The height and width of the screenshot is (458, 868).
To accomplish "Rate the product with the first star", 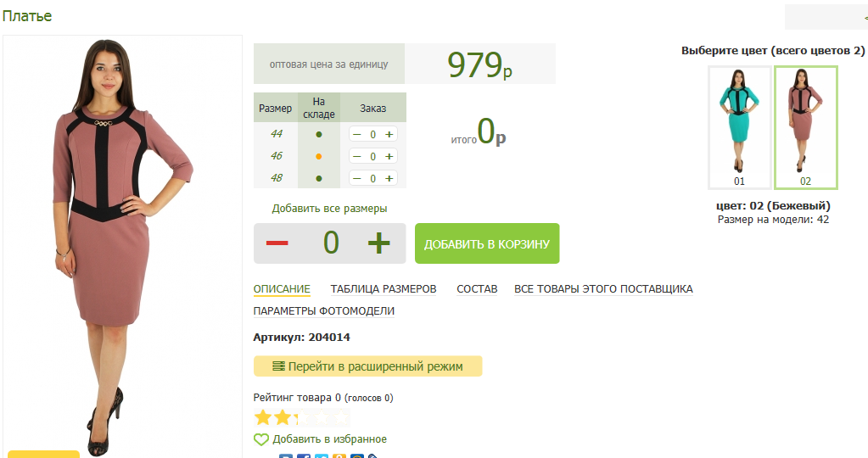I will coord(263,417).
